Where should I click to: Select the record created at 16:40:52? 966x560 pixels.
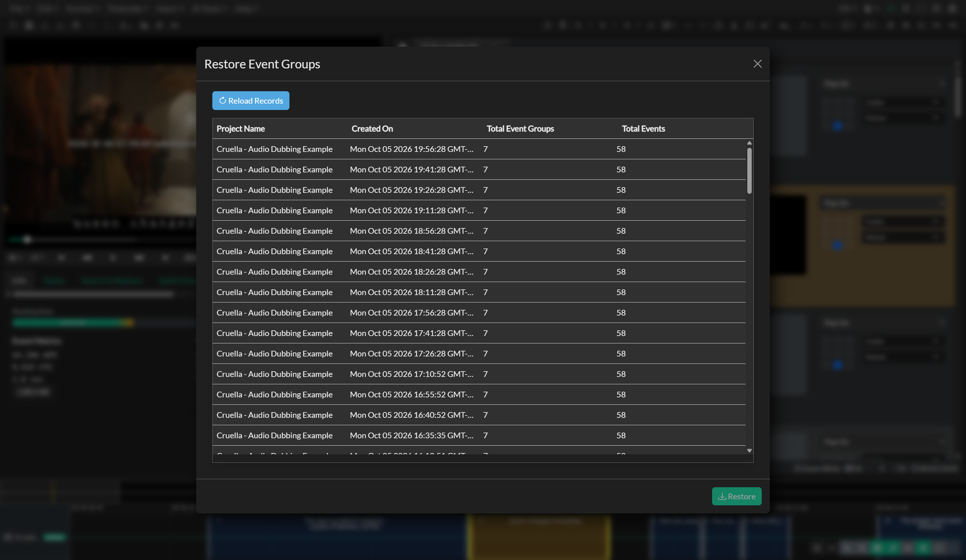point(479,415)
